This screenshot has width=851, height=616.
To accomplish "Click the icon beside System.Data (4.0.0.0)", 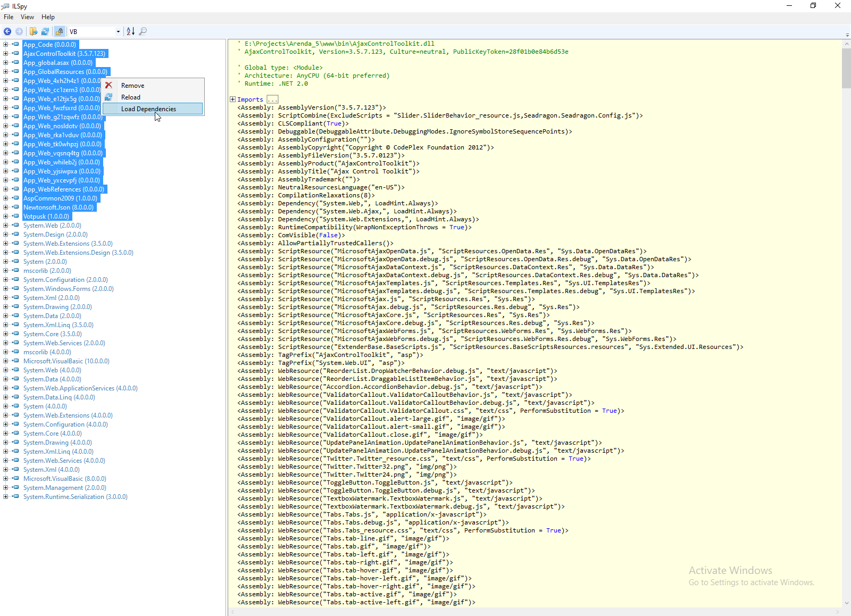I will [x=15, y=379].
